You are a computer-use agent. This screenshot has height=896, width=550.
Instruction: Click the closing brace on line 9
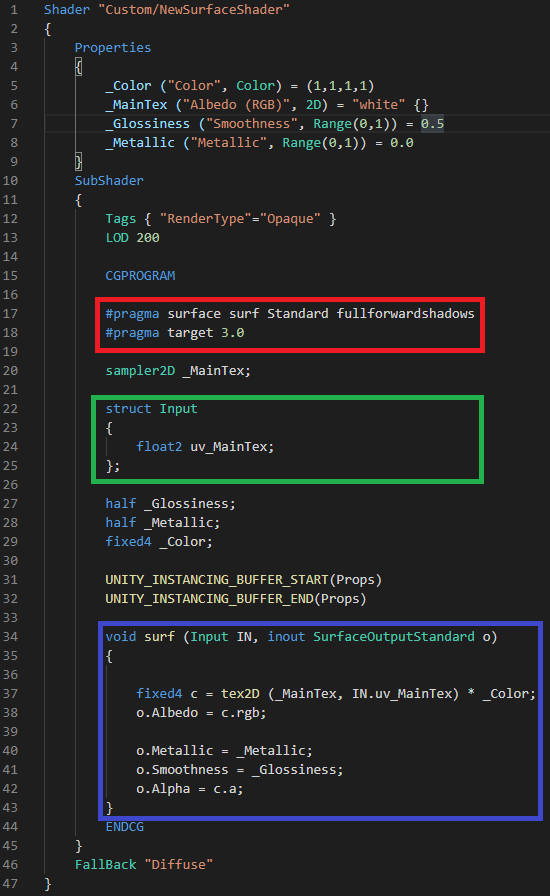[x=78, y=162]
